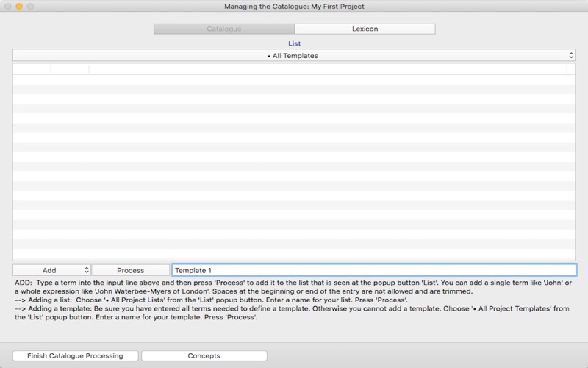Image resolution: width=588 pixels, height=368 pixels.
Task: Switch to the Lexicon tab
Action: point(365,29)
